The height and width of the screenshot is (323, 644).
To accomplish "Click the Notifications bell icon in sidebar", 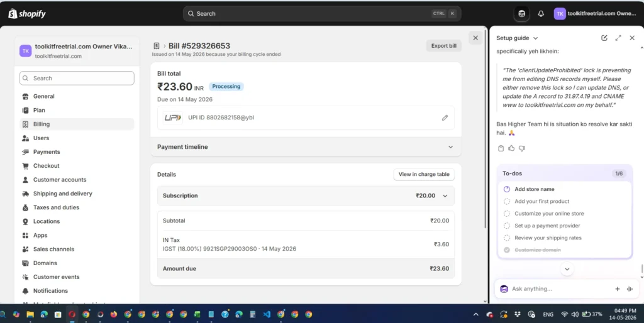I will pos(25,291).
